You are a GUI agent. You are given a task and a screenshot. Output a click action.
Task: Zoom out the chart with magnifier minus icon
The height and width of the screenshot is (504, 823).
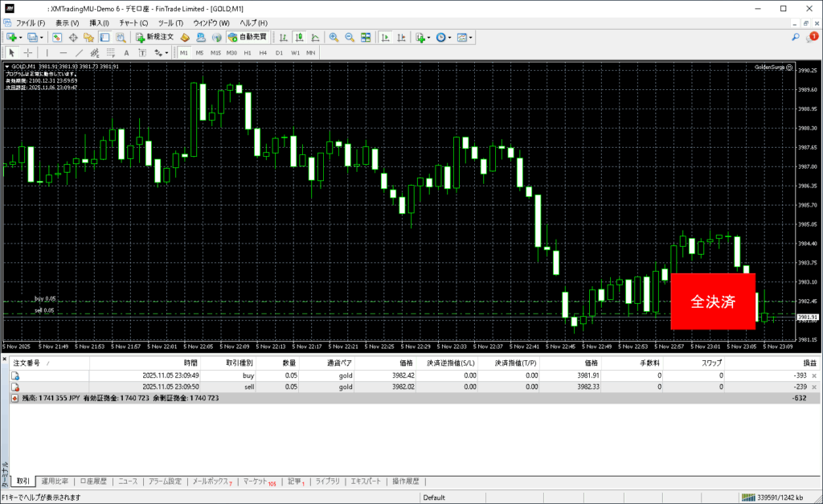[x=350, y=37]
